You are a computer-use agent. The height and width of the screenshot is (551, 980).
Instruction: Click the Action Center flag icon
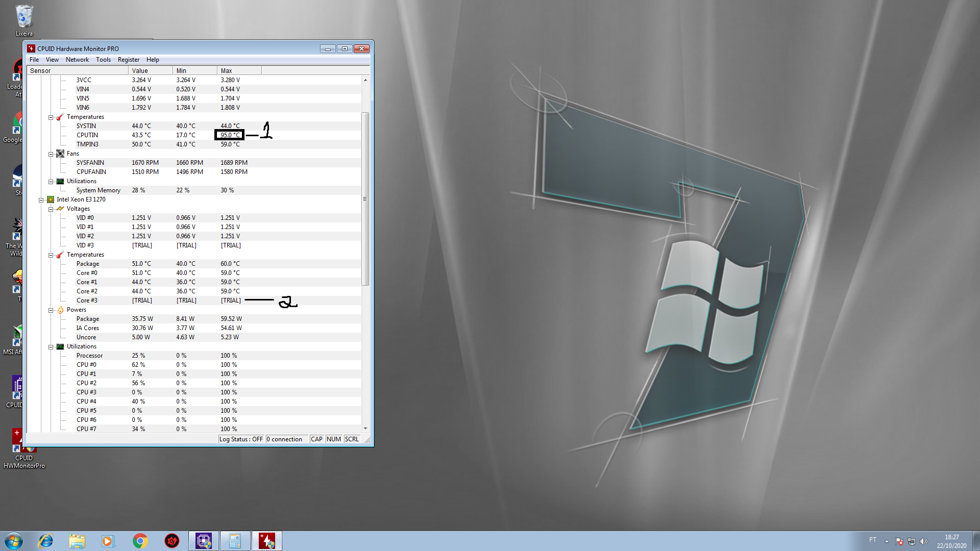[x=899, y=541]
